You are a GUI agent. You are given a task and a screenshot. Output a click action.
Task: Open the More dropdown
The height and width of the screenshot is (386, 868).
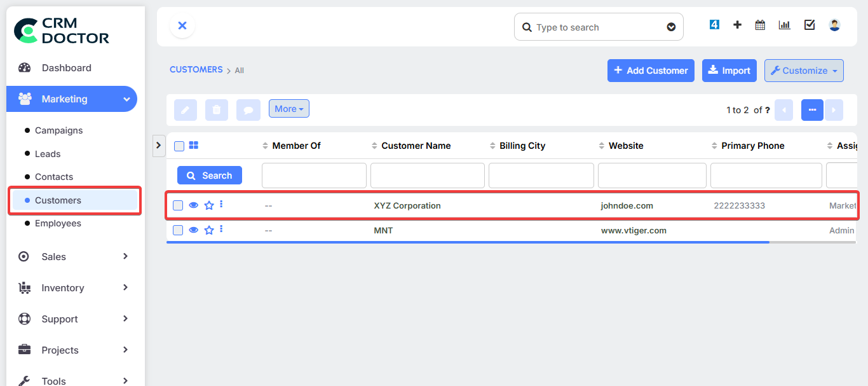[288, 109]
